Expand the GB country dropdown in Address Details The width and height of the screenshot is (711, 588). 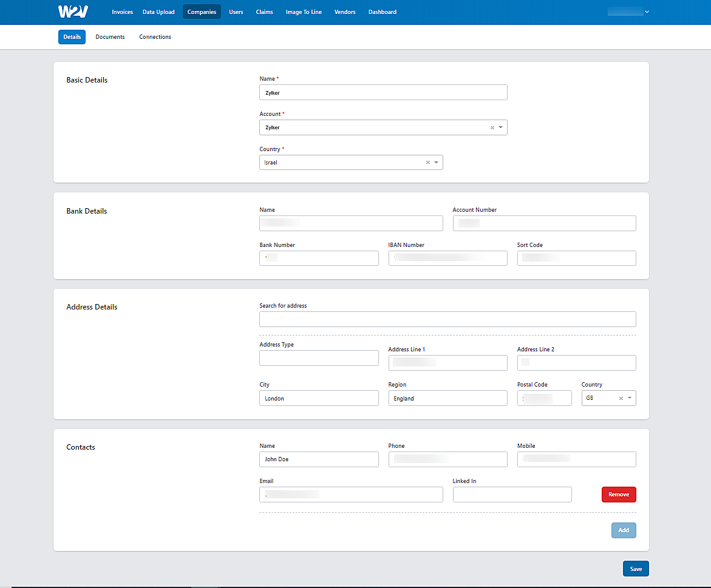[x=630, y=398]
